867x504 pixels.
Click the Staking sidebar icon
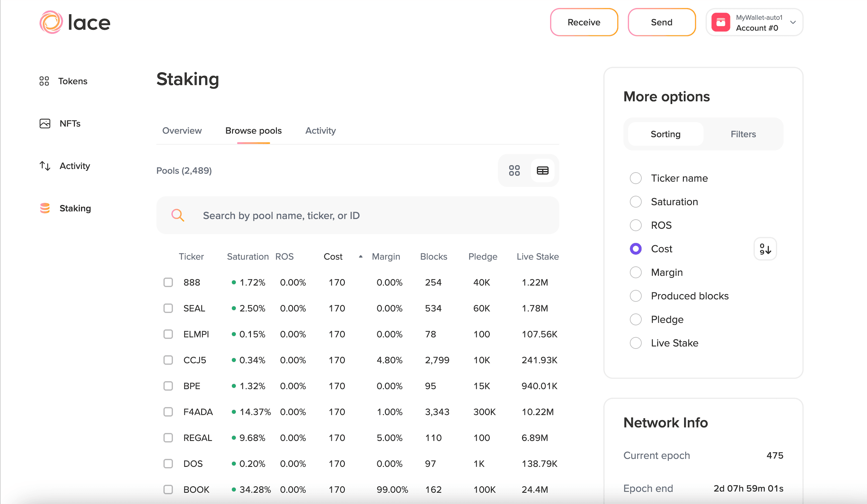click(x=45, y=208)
